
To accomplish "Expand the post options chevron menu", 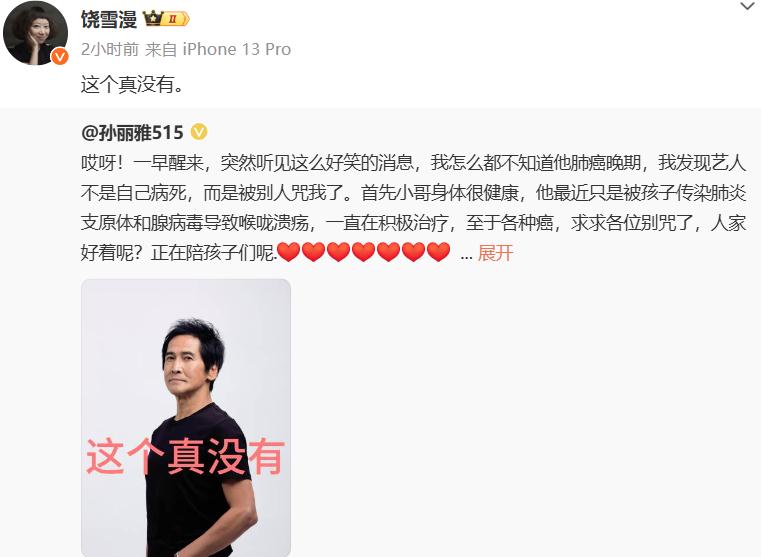I will (x=747, y=6).
